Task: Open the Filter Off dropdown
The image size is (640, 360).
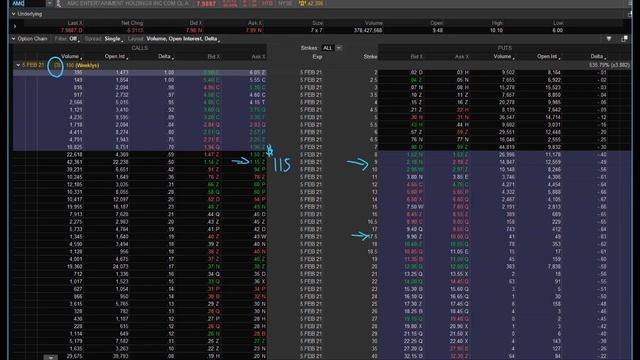Action: pyautogui.click(x=74, y=39)
